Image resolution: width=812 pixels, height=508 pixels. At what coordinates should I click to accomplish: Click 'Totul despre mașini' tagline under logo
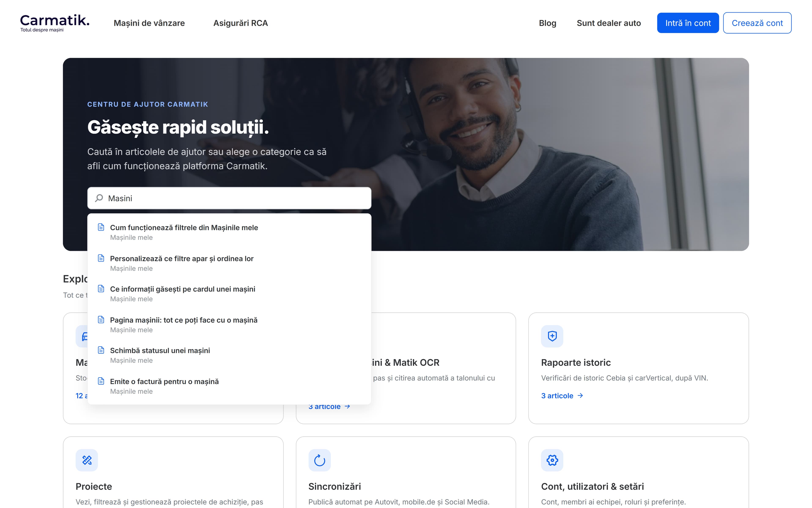(42, 30)
